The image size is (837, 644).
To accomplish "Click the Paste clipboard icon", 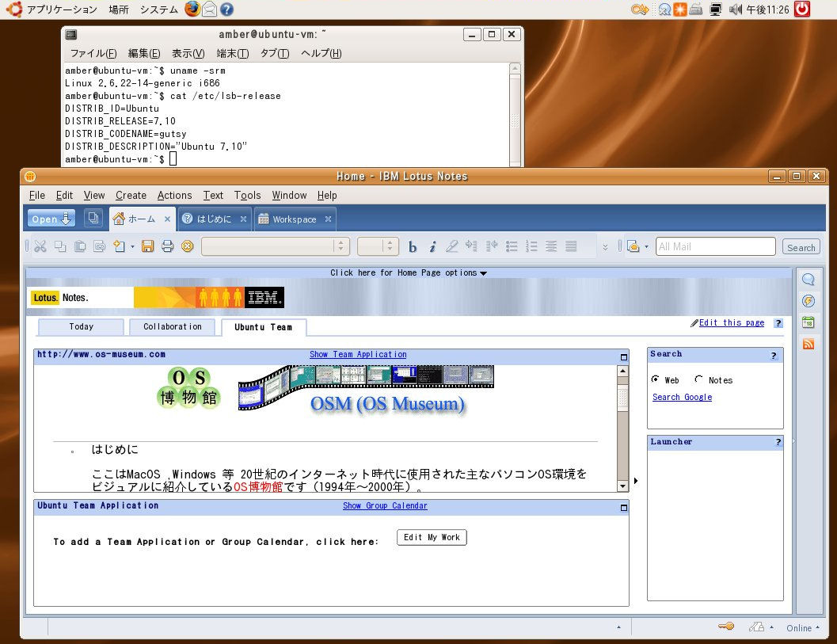I will click(80, 246).
